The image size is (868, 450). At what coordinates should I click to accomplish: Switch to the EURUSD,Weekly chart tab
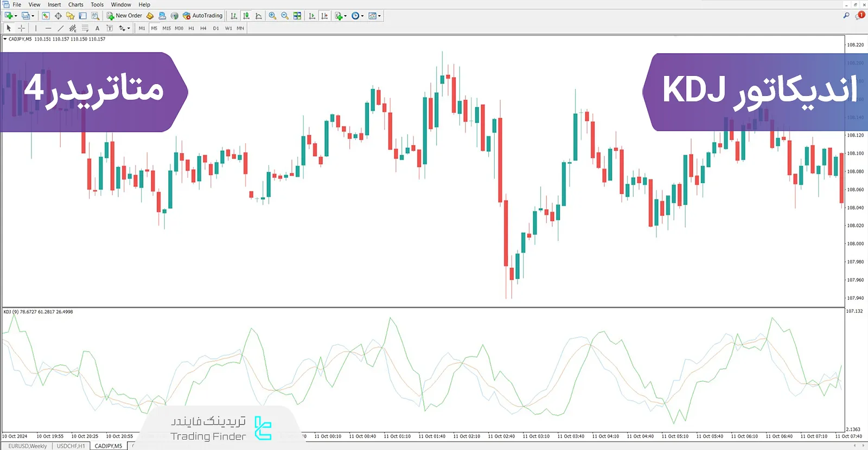pos(28,446)
